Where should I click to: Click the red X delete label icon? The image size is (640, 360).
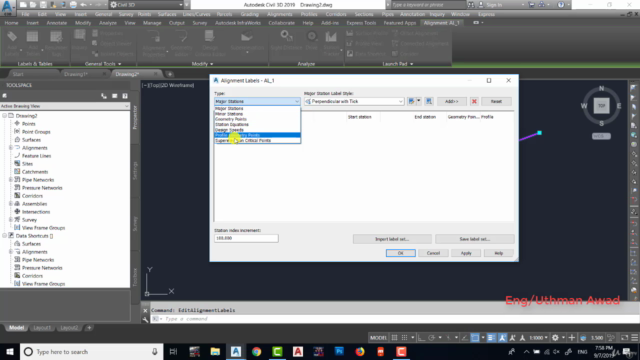(x=474, y=101)
